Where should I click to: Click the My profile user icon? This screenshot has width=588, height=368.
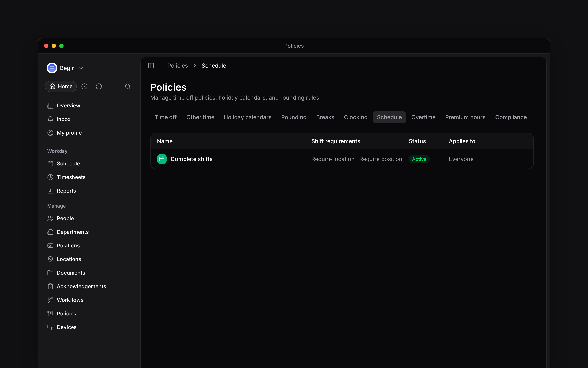click(x=50, y=133)
